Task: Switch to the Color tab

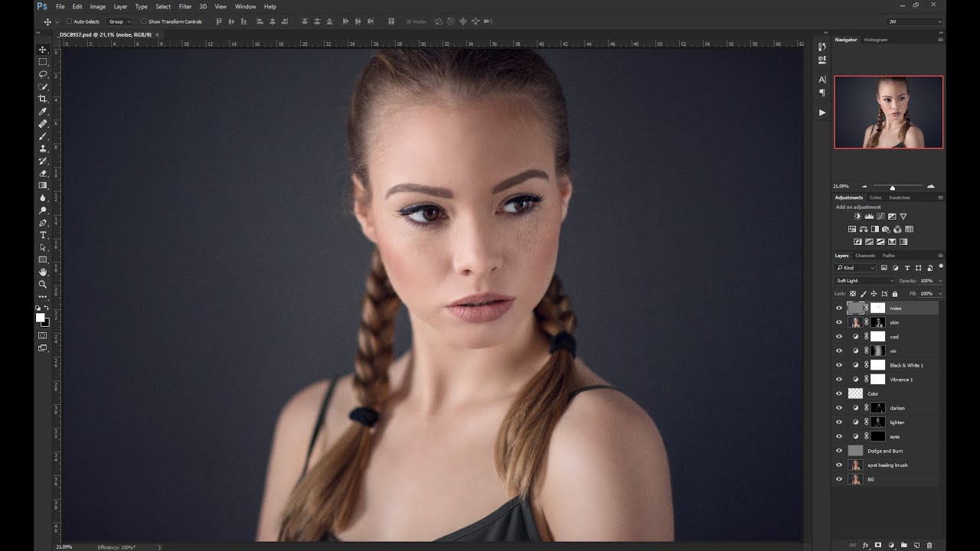Action: click(x=875, y=197)
